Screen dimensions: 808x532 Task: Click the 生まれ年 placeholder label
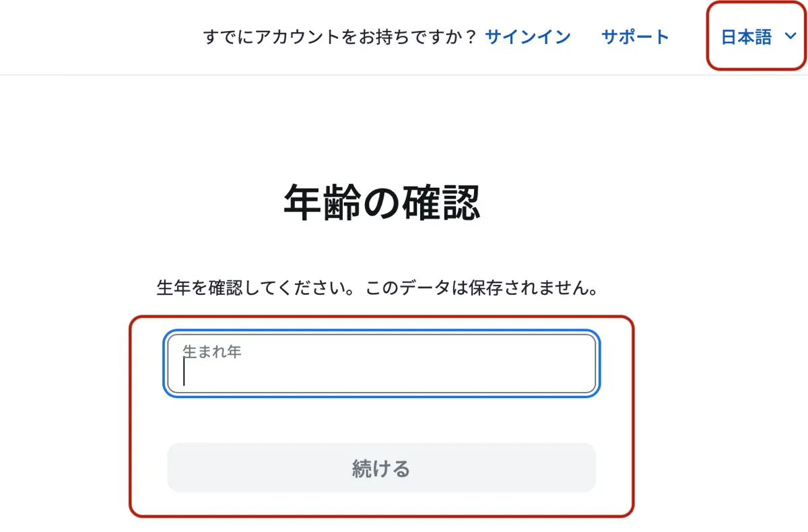click(x=212, y=352)
